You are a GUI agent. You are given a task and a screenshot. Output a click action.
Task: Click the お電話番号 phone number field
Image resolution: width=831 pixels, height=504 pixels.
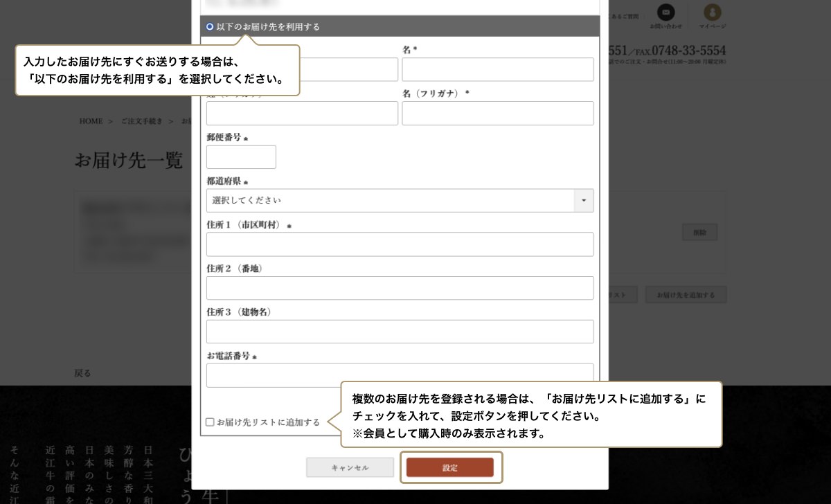[400, 375]
